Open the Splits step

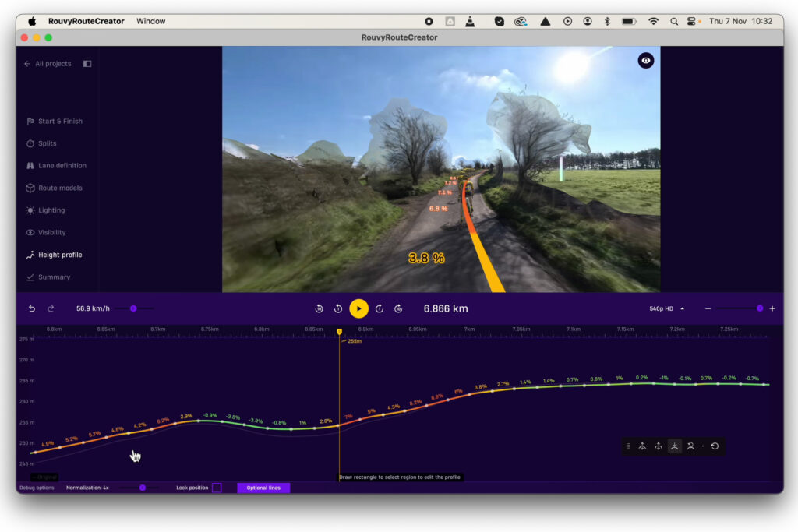[41, 143]
